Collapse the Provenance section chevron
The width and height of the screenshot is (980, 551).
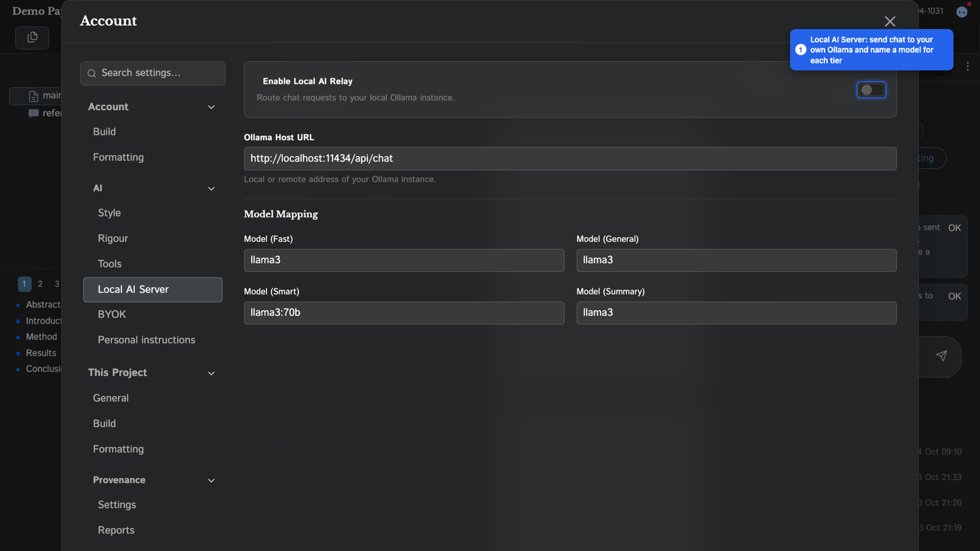click(x=211, y=481)
